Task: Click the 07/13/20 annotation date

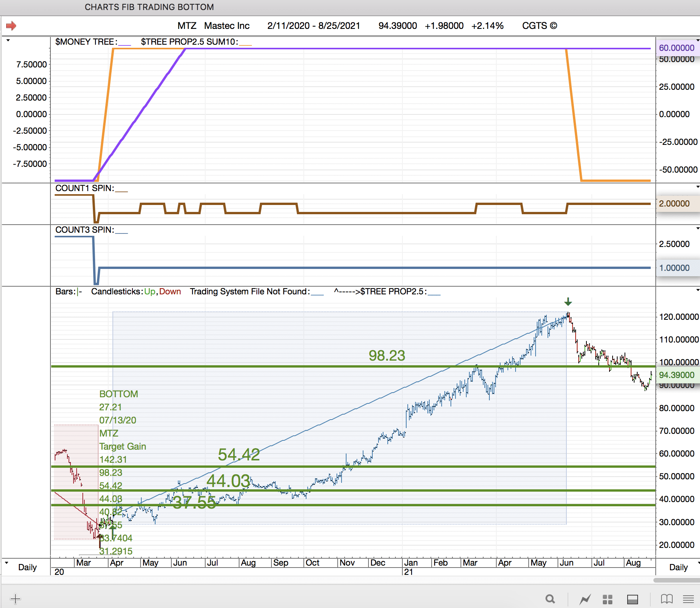Action: 118,420
